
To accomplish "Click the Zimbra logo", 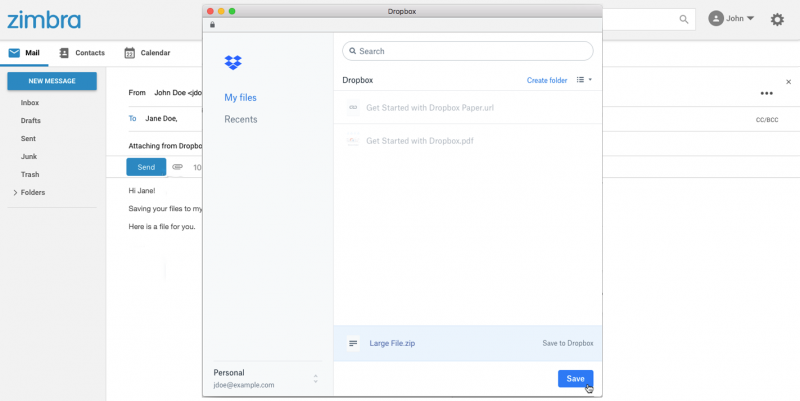I will 44,20.
